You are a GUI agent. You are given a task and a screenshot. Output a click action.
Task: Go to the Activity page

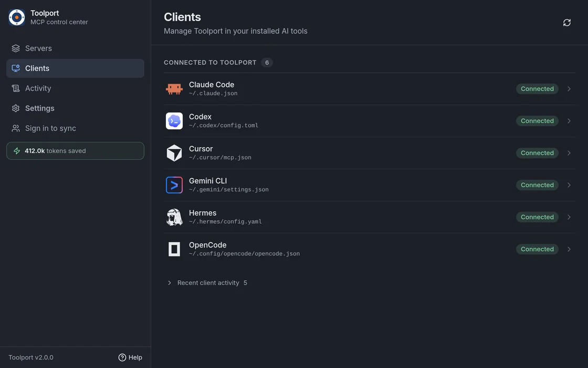click(x=76, y=88)
